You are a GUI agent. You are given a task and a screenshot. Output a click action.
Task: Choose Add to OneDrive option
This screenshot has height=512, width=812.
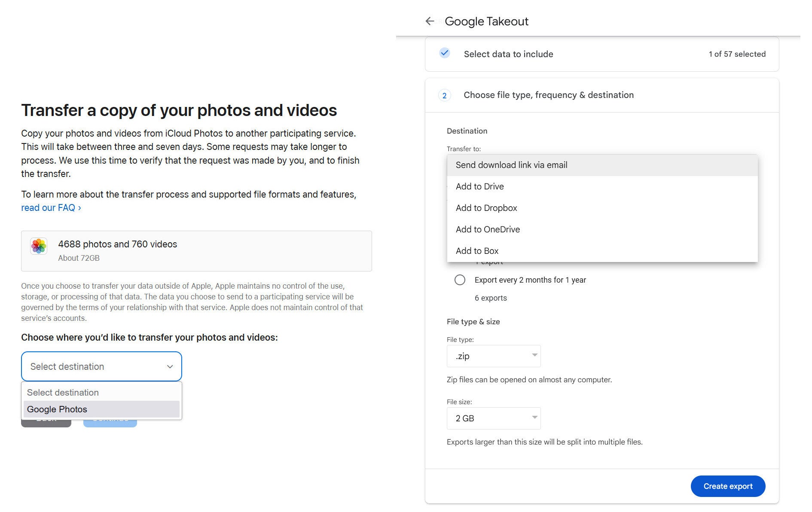(x=602, y=229)
